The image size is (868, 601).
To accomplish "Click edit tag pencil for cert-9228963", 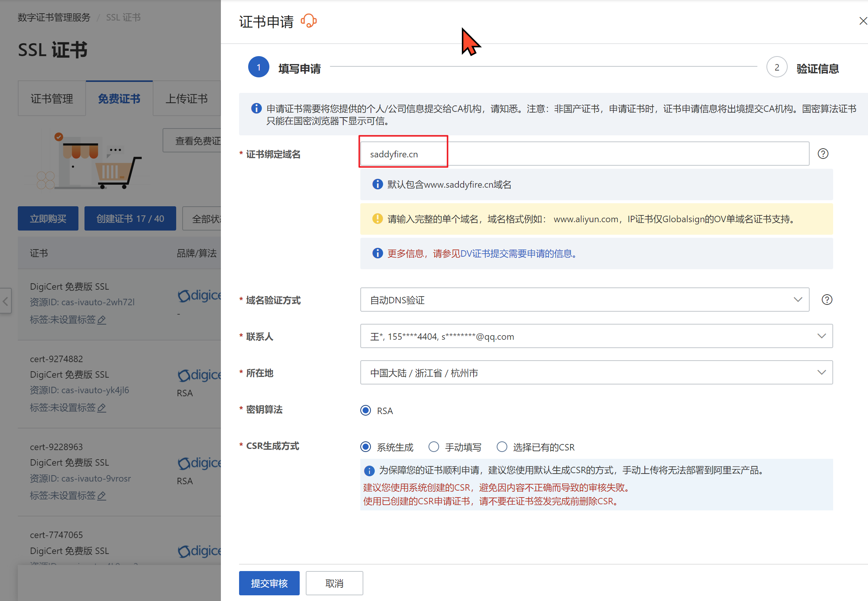I will click(x=102, y=496).
